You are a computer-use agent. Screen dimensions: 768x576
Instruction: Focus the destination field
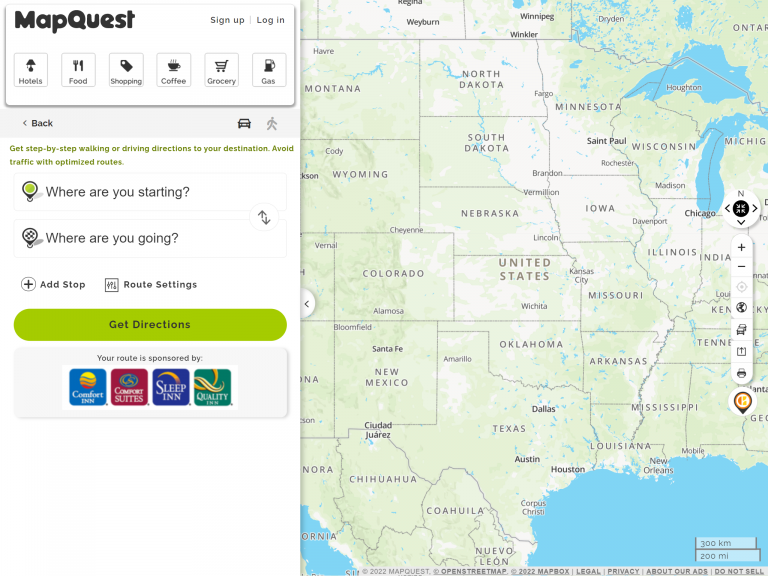[150, 238]
